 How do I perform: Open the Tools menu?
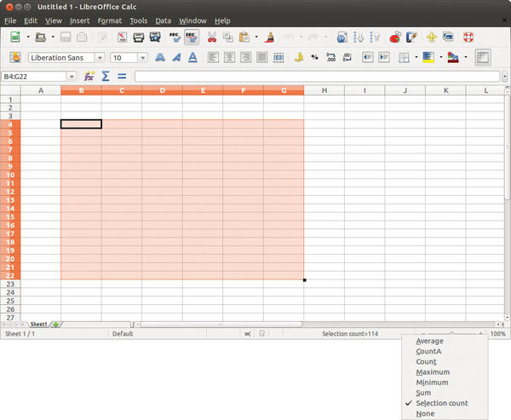click(139, 20)
